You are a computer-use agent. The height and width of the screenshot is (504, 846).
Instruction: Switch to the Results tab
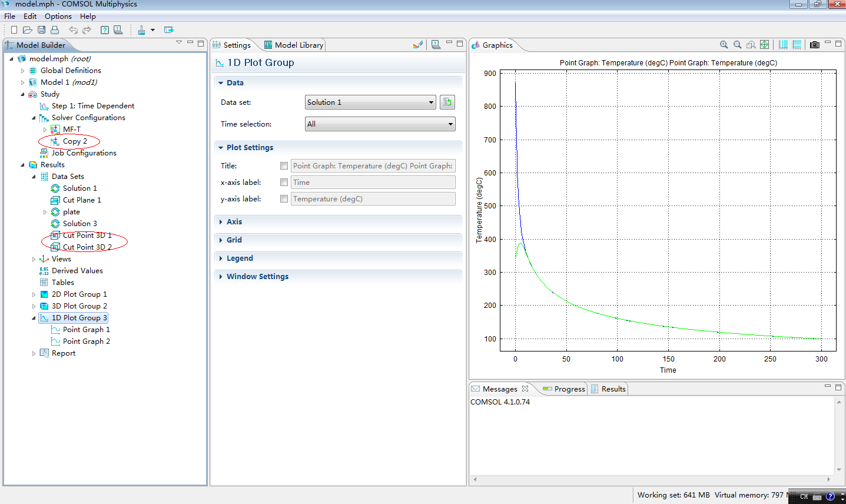pyautogui.click(x=608, y=389)
